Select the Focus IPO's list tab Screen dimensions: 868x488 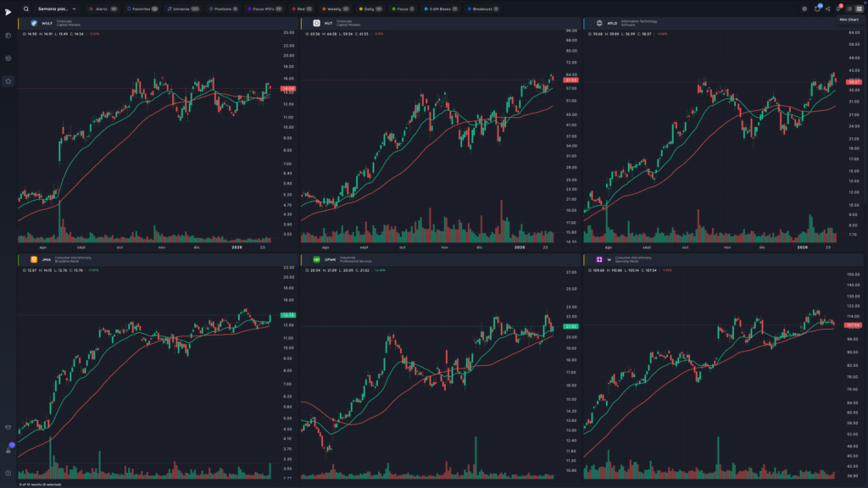pos(264,8)
